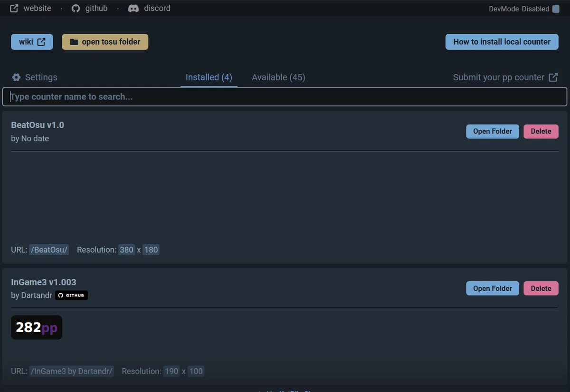Click the InGame3 v1.003 title
570x392 pixels.
coord(44,282)
